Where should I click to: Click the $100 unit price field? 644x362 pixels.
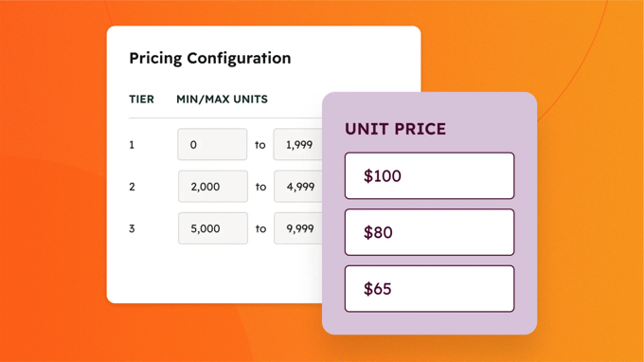pos(429,175)
